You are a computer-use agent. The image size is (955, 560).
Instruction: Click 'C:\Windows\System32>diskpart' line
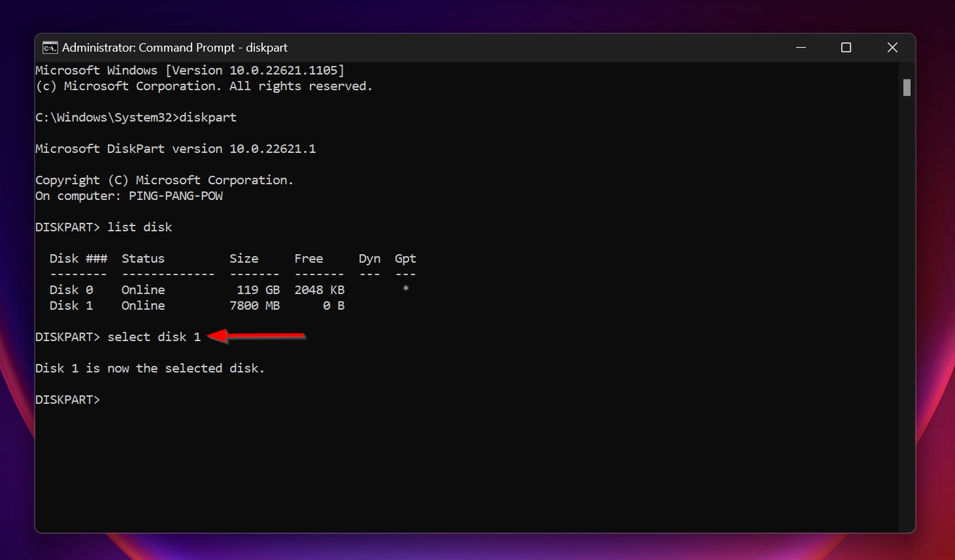136,118
